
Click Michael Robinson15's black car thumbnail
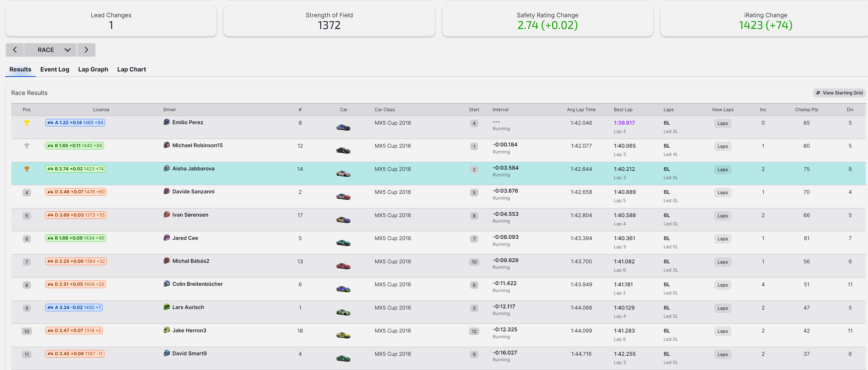click(343, 150)
